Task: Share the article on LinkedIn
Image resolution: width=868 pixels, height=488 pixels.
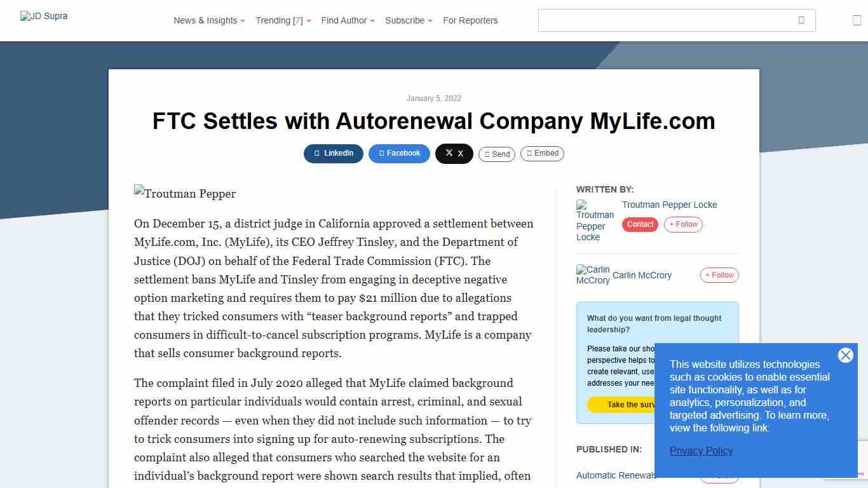Action: tap(333, 153)
